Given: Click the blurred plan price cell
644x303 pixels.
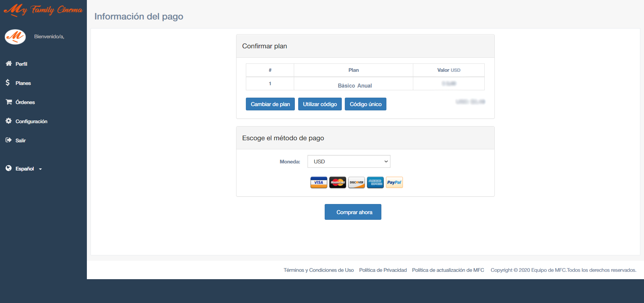Looking at the screenshot, I should [x=449, y=84].
